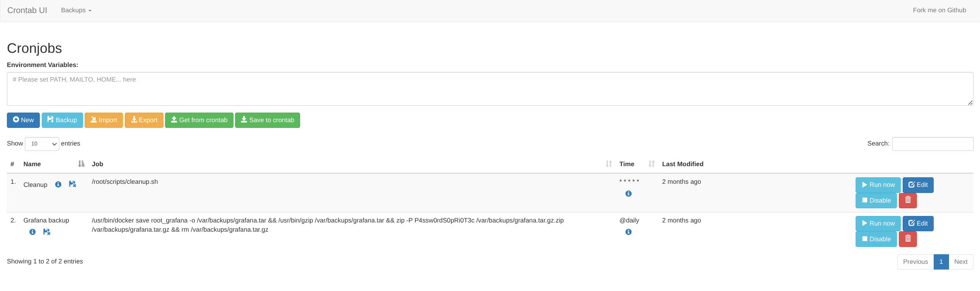Click into the Search input field
980x291 pixels.
tap(933, 144)
